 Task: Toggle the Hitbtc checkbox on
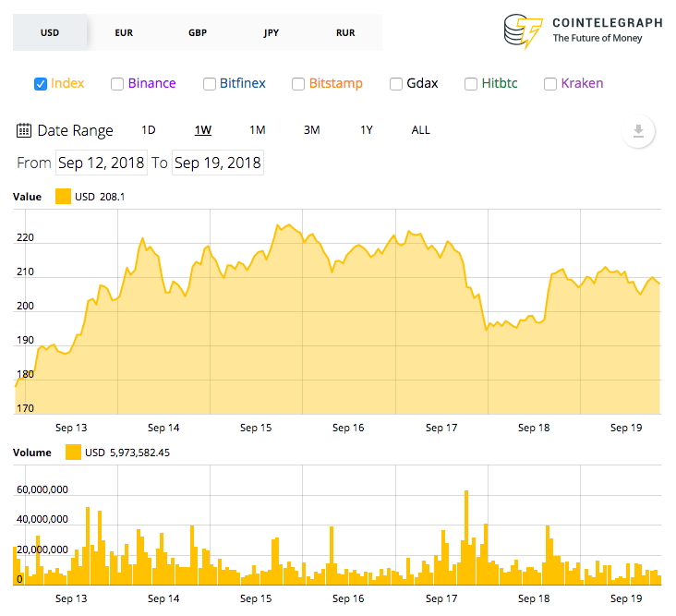click(x=470, y=84)
